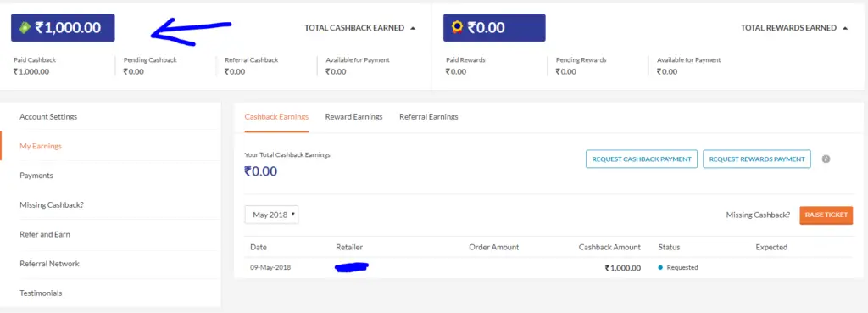Switch to the Reward Earnings tab
Image resolution: width=868 pixels, height=313 pixels.
353,117
